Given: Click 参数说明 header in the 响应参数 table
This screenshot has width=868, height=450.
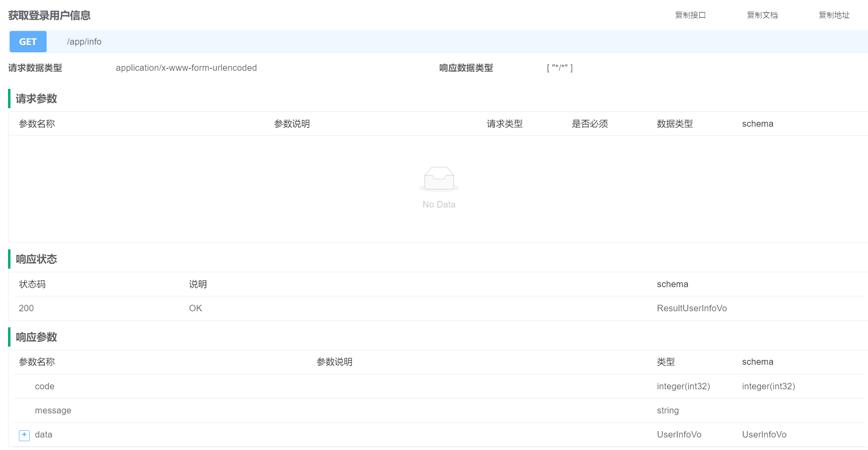Looking at the screenshot, I should pyautogui.click(x=335, y=362).
